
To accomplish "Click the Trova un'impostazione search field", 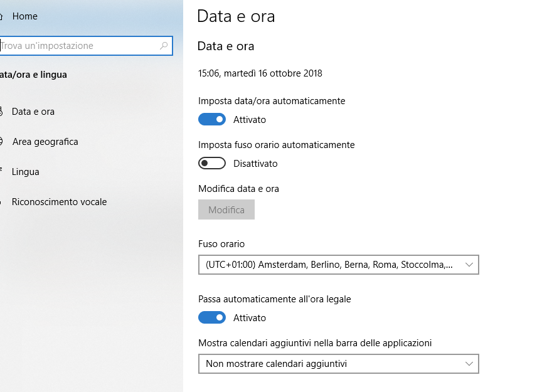I will [x=86, y=46].
